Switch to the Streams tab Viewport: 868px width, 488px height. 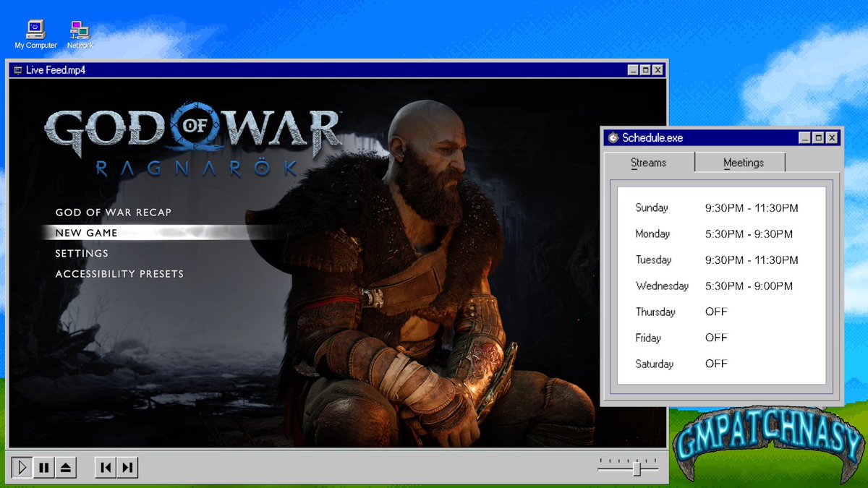[649, 163]
